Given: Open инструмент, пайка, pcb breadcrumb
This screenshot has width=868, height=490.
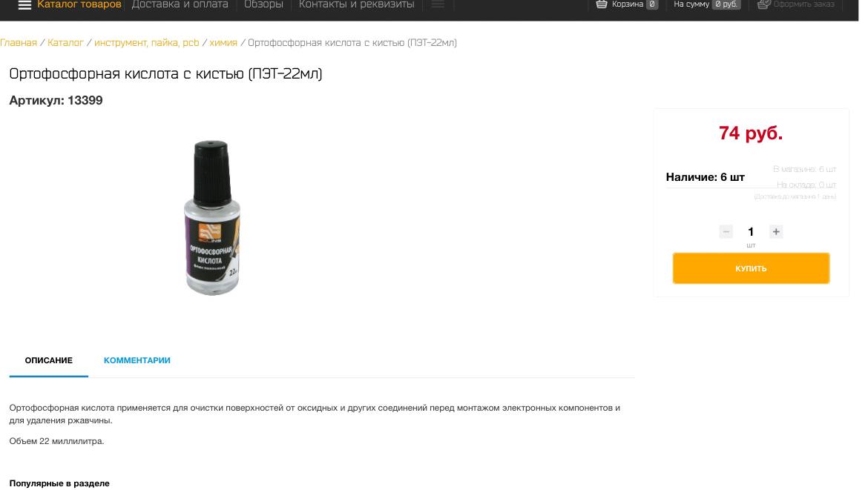Looking at the screenshot, I should pos(147,42).
